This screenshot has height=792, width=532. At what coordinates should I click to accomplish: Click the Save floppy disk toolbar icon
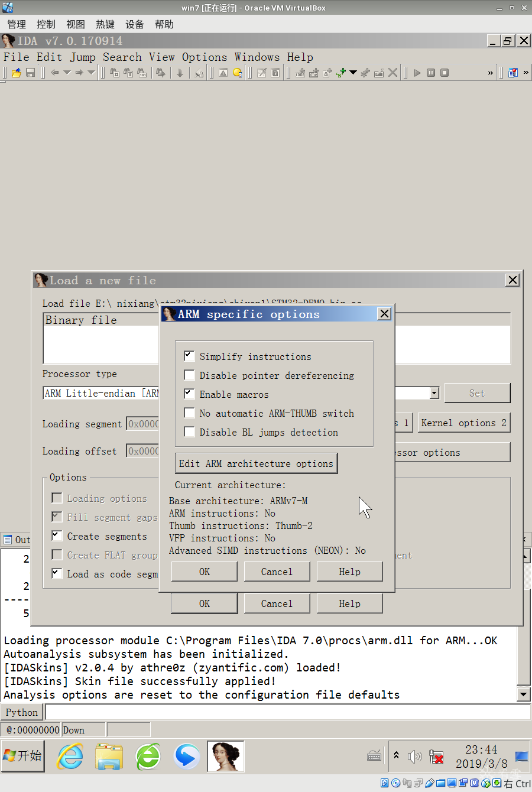tap(30, 73)
